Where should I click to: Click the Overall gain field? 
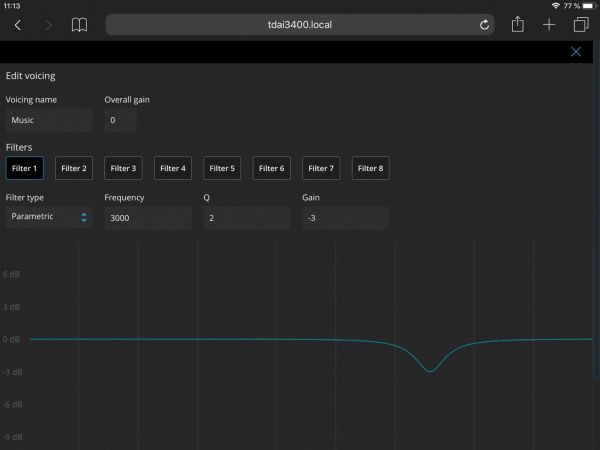(120, 120)
